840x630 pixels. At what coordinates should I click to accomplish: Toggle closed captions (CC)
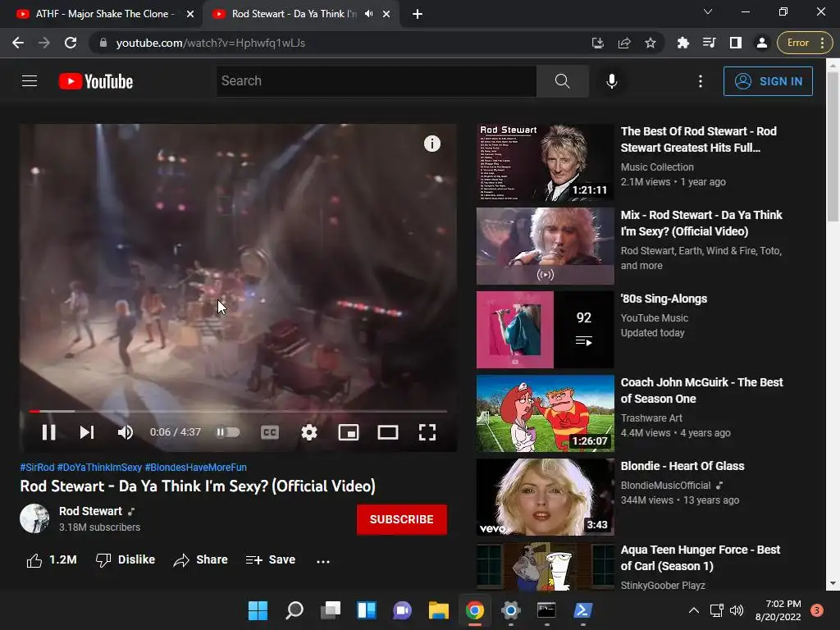[269, 432]
